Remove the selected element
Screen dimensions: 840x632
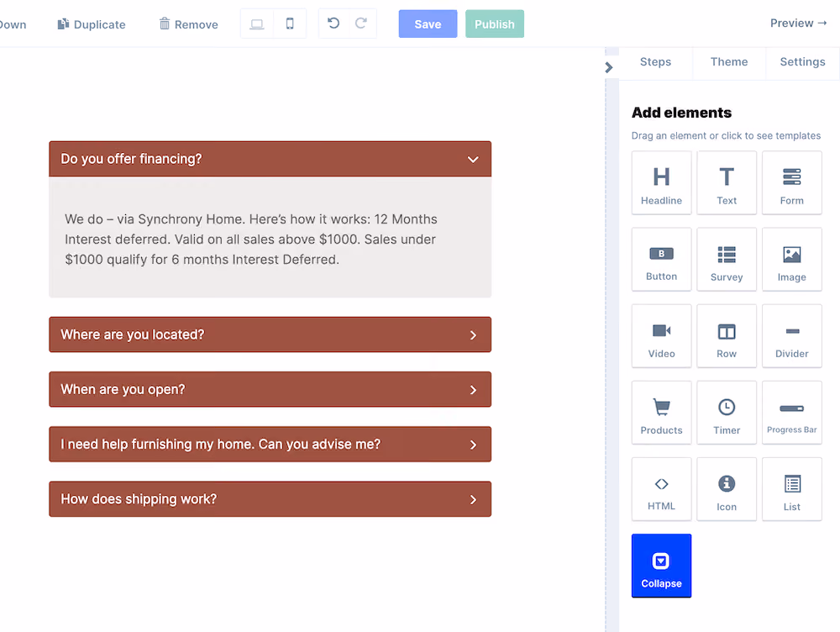pos(188,24)
